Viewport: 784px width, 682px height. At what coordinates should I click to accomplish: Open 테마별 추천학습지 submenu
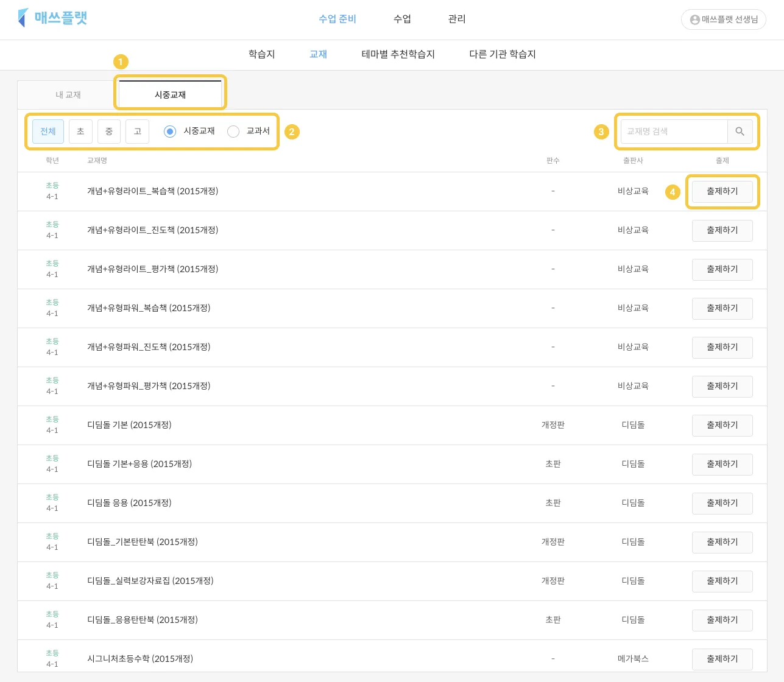[x=398, y=54]
